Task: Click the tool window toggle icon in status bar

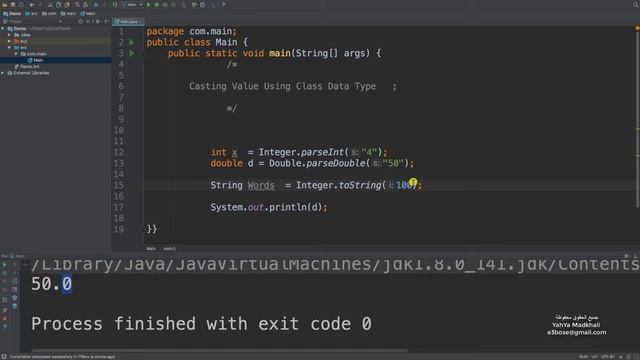Action: 4,357
